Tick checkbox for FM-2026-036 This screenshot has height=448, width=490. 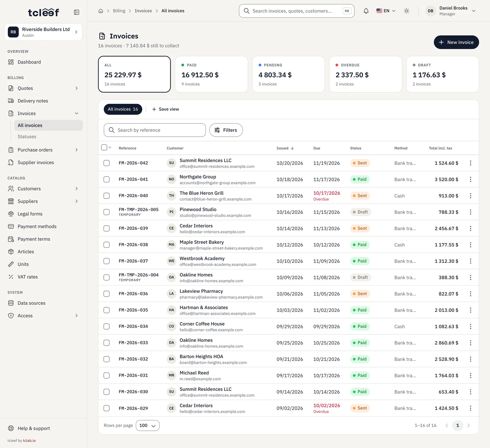106,294
